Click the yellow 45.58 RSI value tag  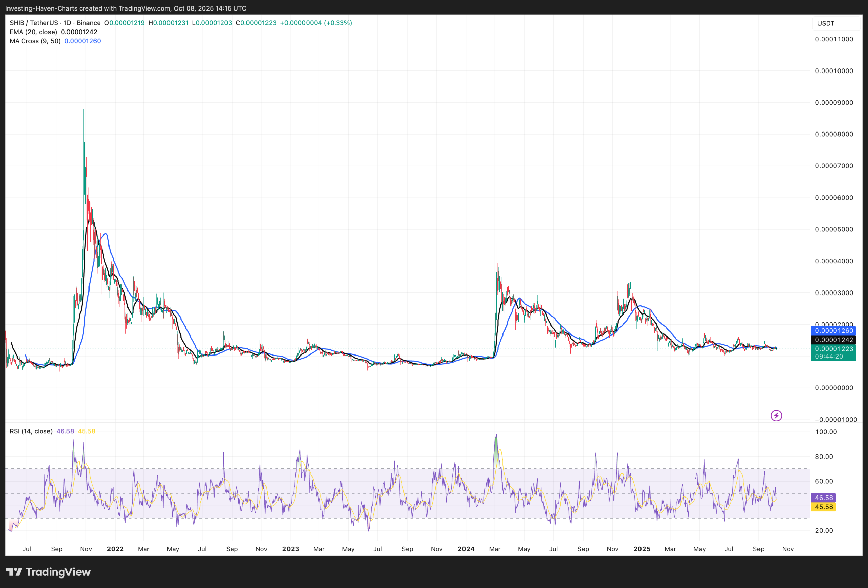(x=824, y=507)
